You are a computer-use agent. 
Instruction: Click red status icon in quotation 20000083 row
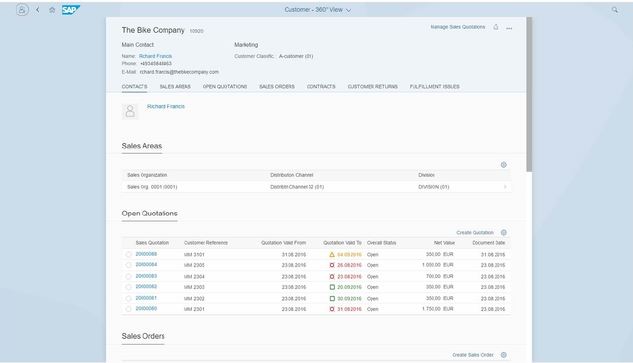pos(332,277)
